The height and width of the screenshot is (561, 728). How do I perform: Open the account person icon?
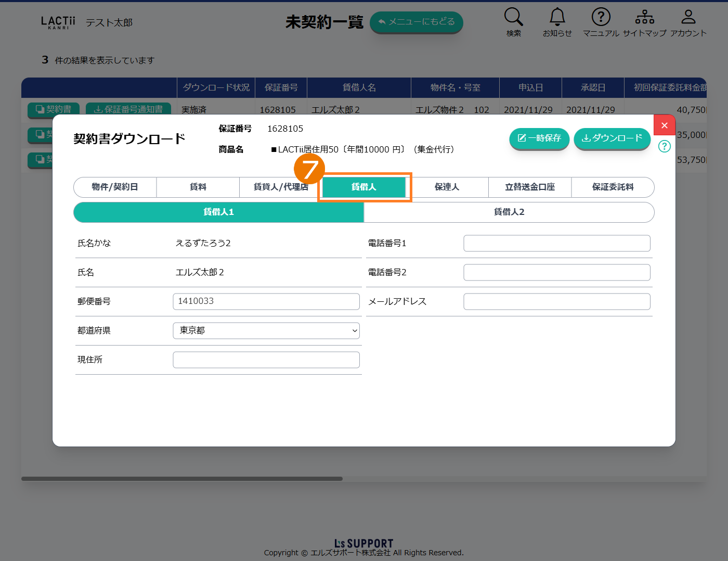tap(688, 17)
